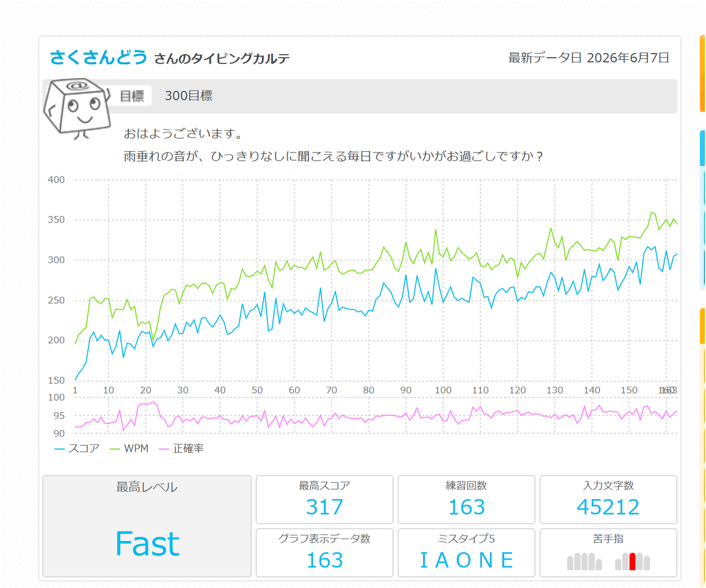The height and width of the screenshot is (588, 706).
Task: Click the 最高レベル Fast panel
Action: pos(147,526)
